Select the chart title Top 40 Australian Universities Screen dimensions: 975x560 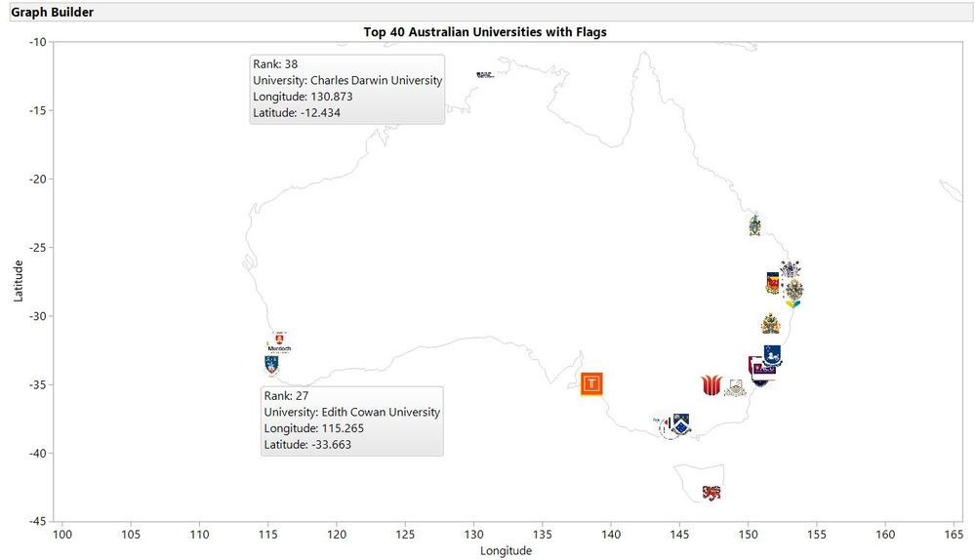[x=485, y=31]
